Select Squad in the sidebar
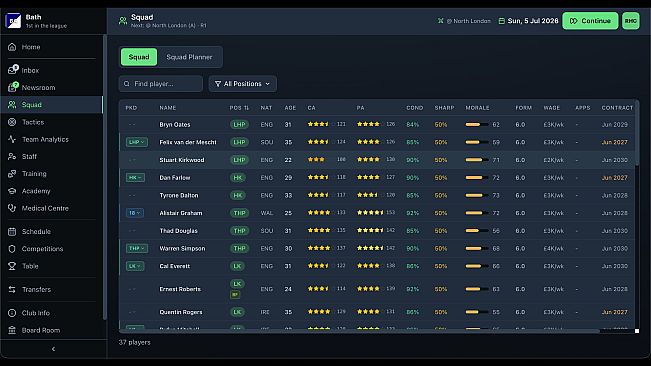This screenshot has height=366, width=651. tap(52, 105)
